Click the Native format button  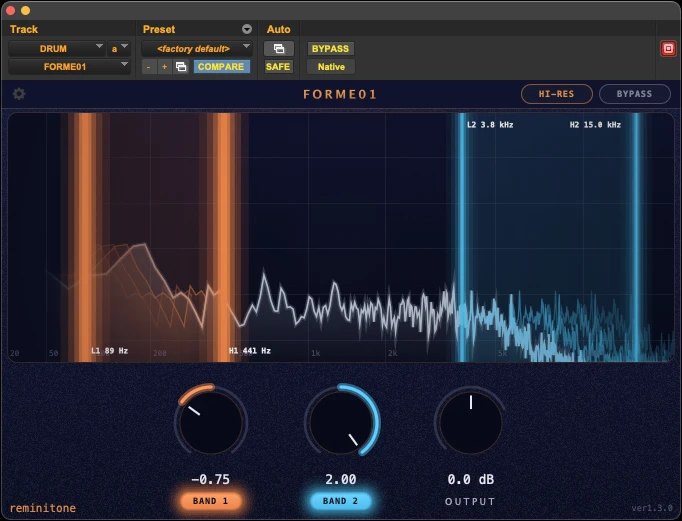pyautogui.click(x=331, y=67)
